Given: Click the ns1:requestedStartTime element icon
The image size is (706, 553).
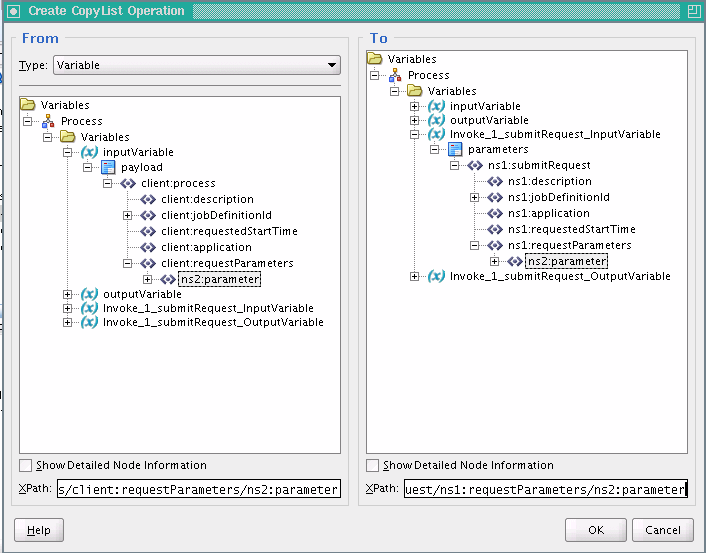Looking at the screenshot, I should pyautogui.click(x=495, y=229).
